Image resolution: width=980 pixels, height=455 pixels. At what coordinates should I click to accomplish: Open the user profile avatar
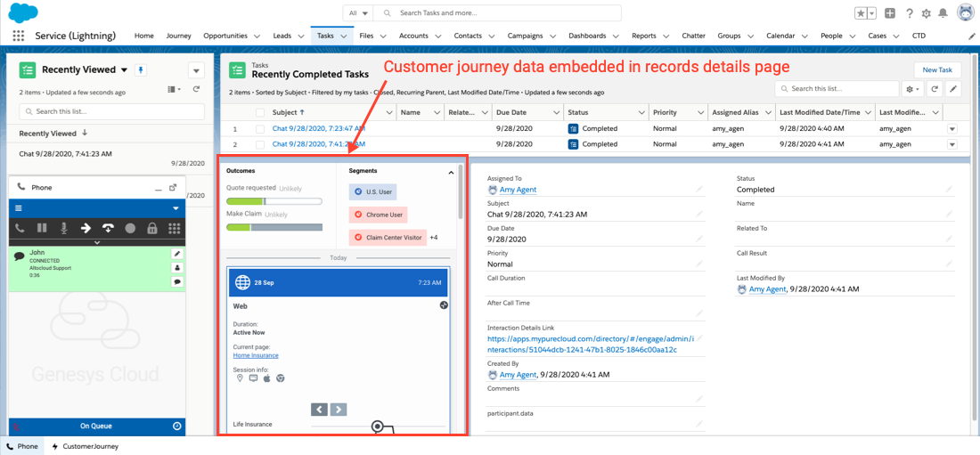(966, 13)
